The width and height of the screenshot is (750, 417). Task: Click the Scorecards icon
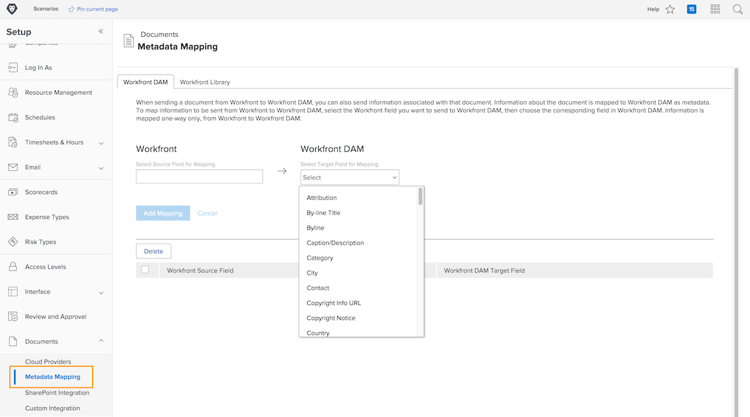point(13,192)
